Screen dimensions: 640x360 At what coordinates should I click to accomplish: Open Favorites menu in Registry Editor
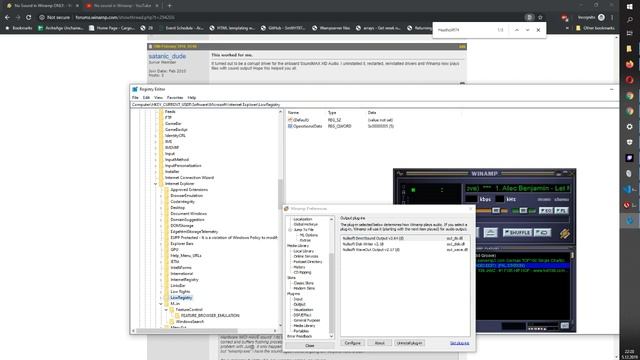(x=175, y=98)
